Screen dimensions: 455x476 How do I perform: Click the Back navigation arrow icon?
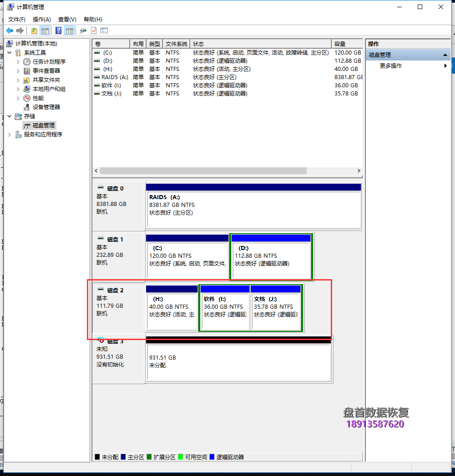(9, 30)
